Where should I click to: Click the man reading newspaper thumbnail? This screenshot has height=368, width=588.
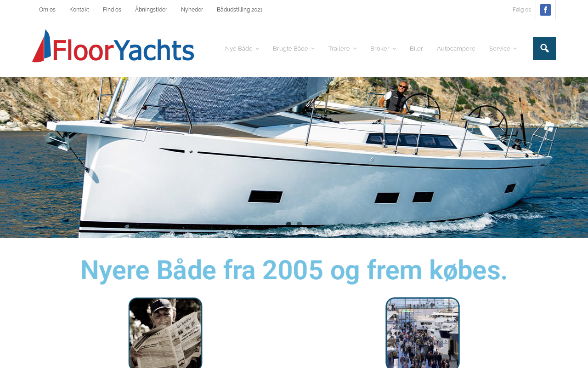pyautogui.click(x=165, y=333)
